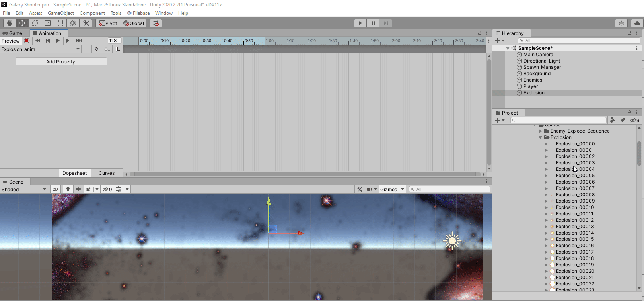Click the animation timeline horizontal scrollbar
The height and width of the screenshot is (301, 644).
[305, 174]
